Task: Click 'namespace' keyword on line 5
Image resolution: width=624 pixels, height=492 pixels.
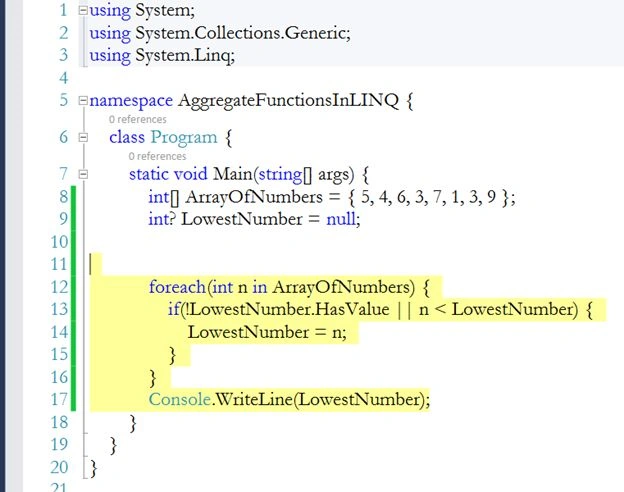Action: [x=131, y=101]
